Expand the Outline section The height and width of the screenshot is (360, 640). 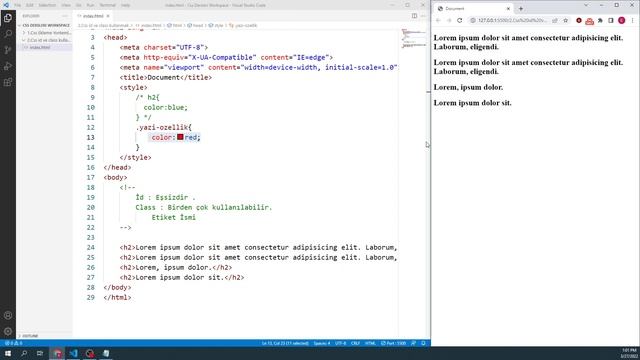[x=29, y=336]
